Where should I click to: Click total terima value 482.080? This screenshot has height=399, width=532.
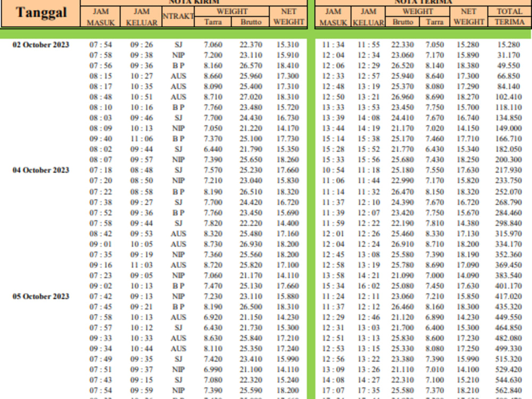point(509,338)
